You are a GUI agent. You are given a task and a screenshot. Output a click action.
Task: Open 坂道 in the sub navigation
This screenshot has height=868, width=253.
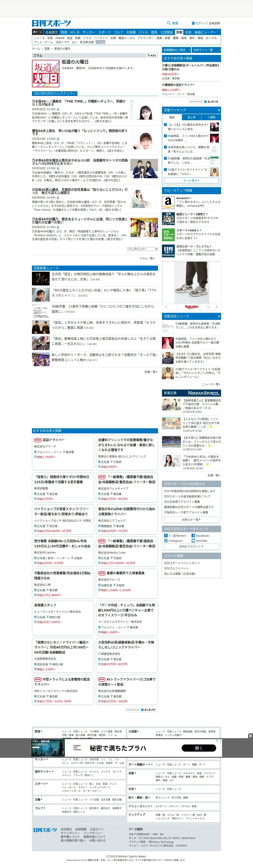click(70, 38)
